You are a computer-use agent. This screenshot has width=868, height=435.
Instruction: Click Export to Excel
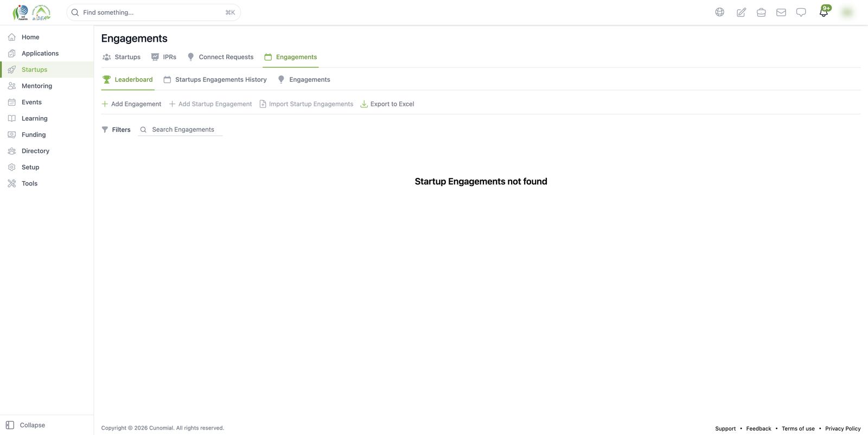tap(387, 104)
